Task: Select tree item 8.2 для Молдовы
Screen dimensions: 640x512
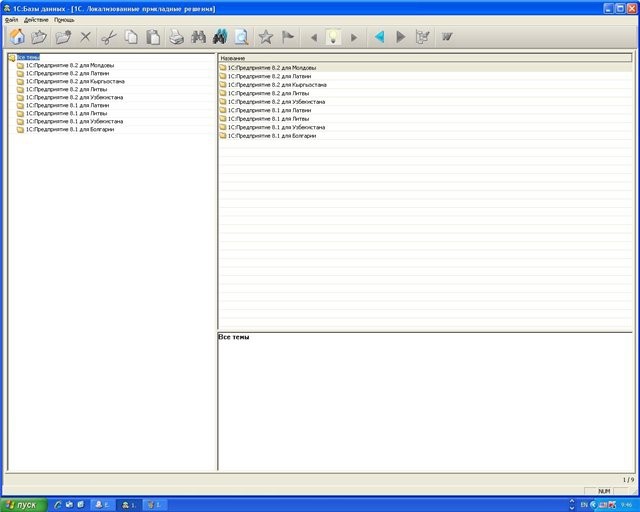Action: (x=70, y=65)
